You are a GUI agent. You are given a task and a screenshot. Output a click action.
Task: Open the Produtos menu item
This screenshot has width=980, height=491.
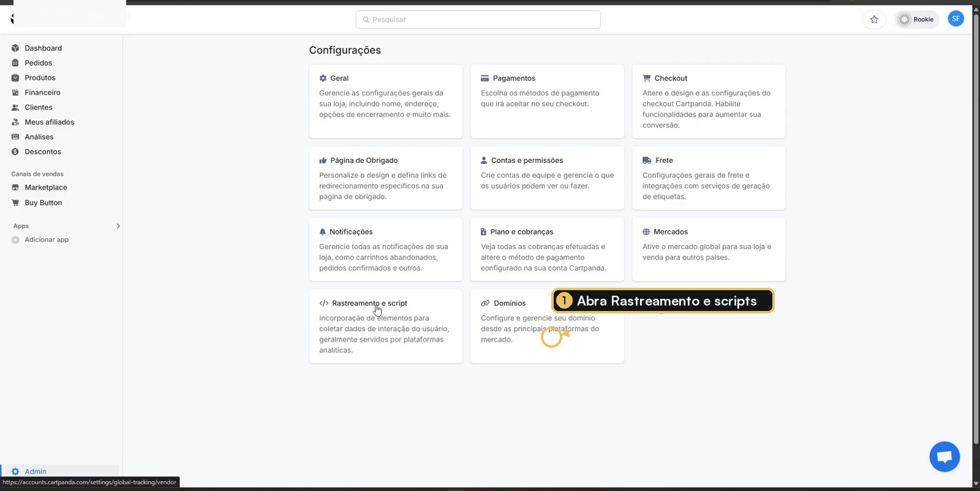click(x=40, y=78)
